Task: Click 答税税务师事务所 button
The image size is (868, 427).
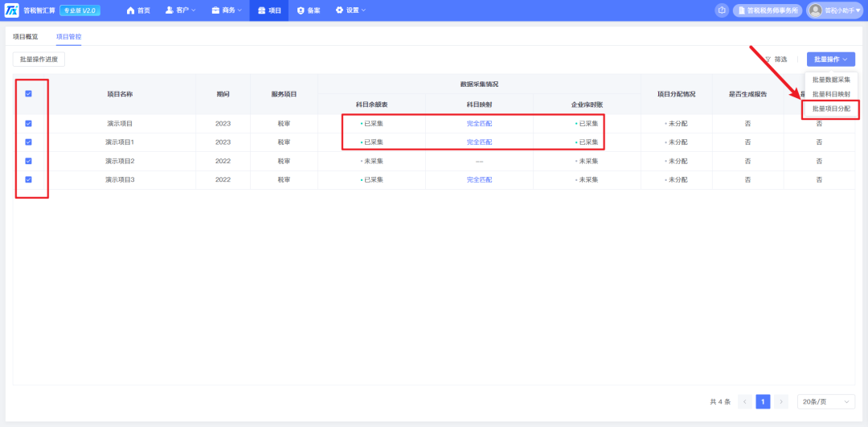Action: point(768,10)
